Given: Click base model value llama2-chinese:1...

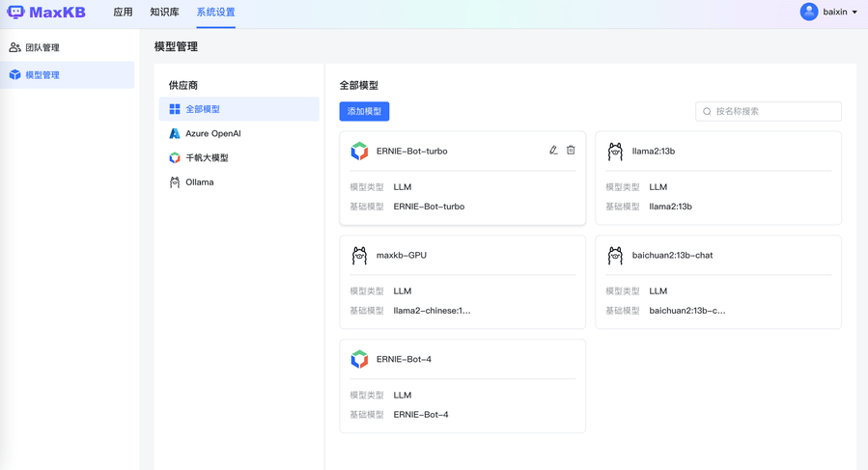Looking at the screenshot, I should (432, 311).
